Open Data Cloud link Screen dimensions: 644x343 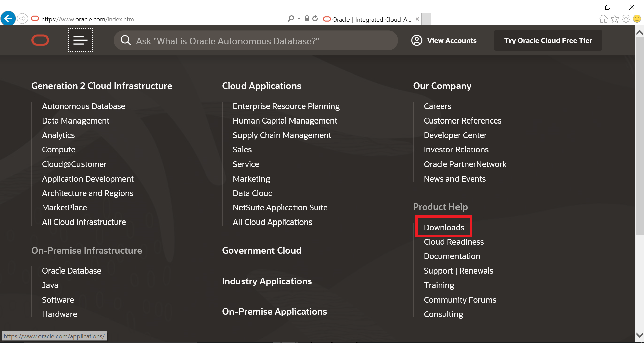(x=253, y=193)
